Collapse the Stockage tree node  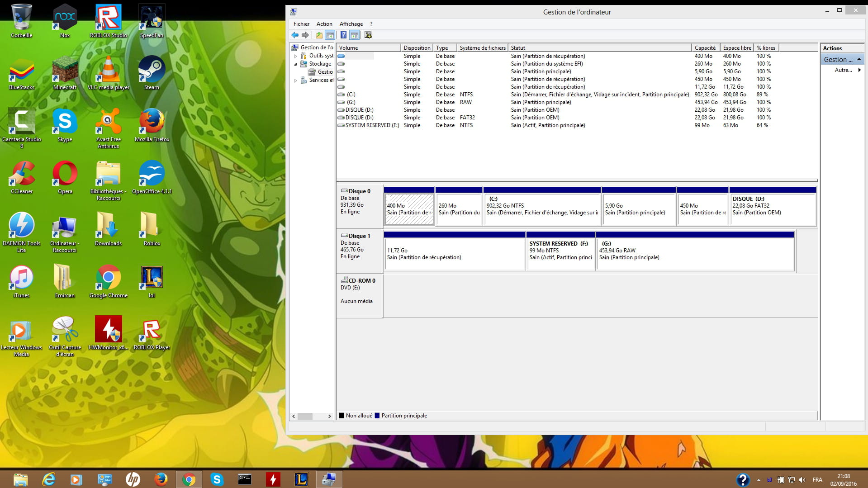pyautogui.click(x=296, y=64)
